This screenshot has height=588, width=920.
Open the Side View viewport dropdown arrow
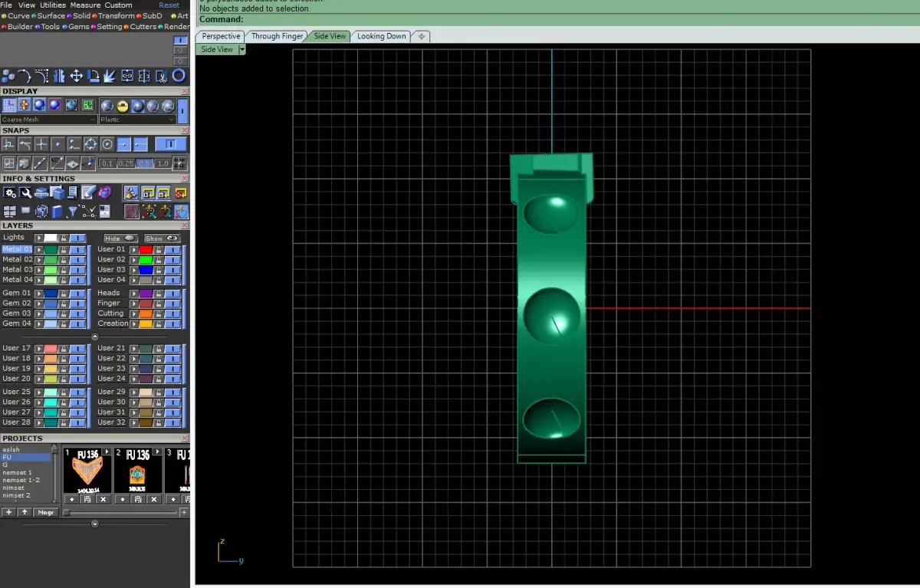click(242, 49)
